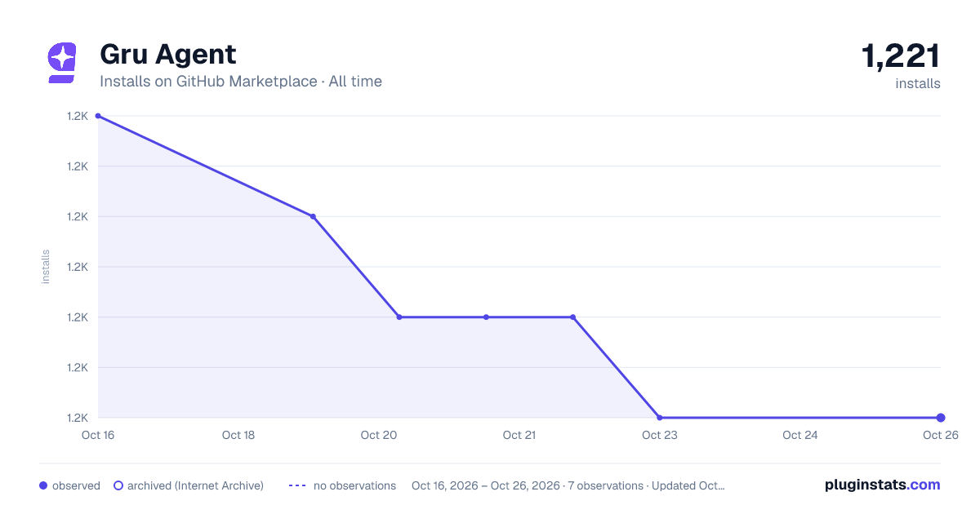Image resolution: width=980 pixels, height=514 pixels.
Task: Select the data point above Oct 23
Action: pos(660,418)
